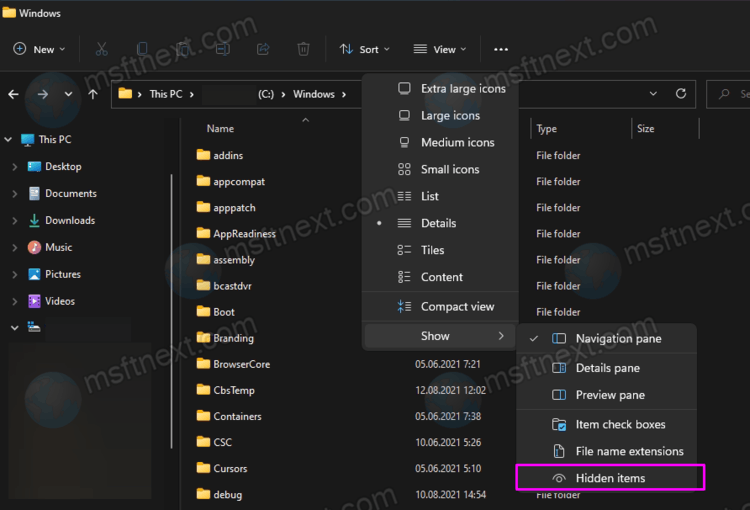Image resolution: width=750 pixels, height=510 pixels.
Task: Click the Rename icon in toolbar
Action: click(x=223, y=49)
